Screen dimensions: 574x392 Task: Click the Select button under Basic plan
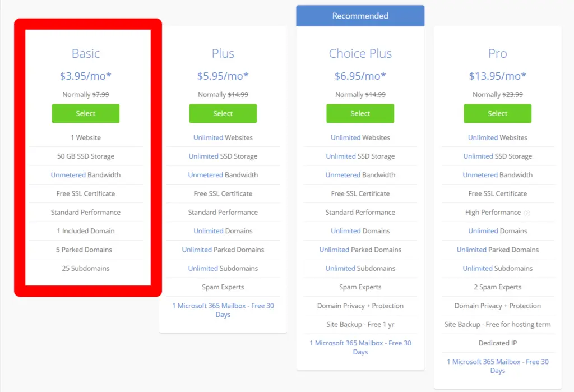[x=85, y=113]
